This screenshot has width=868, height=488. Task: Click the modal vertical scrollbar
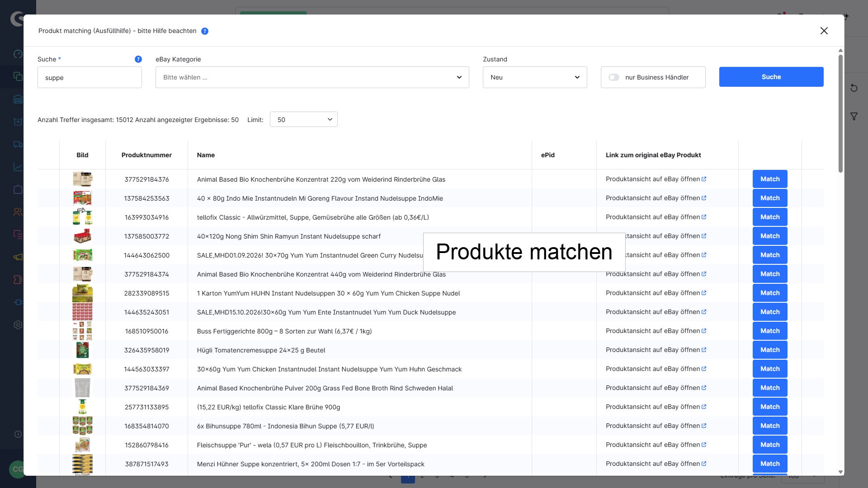(x=840, y=113)
